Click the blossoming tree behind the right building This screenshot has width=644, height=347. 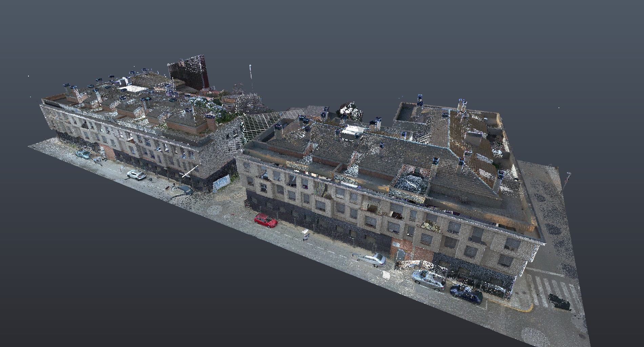coord(349,110)
